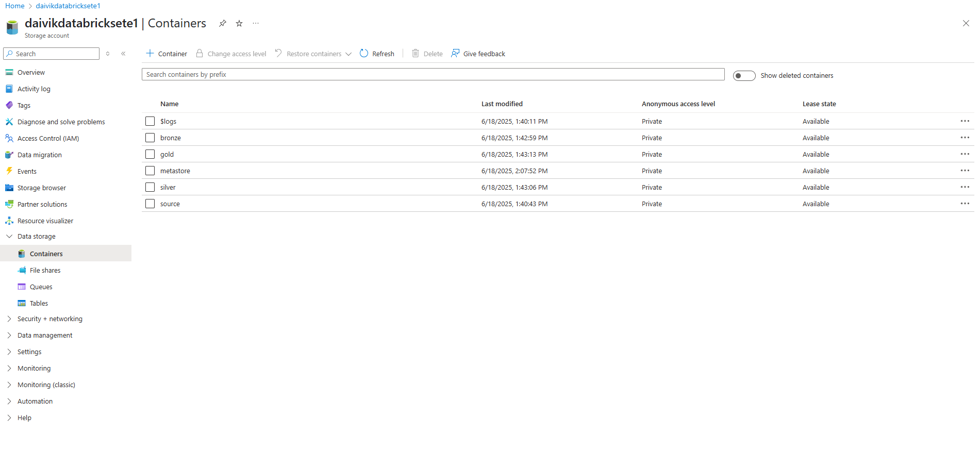980x450 pixels.
Task: Open the Restore containers dropdown
Action: click(313, 54)
